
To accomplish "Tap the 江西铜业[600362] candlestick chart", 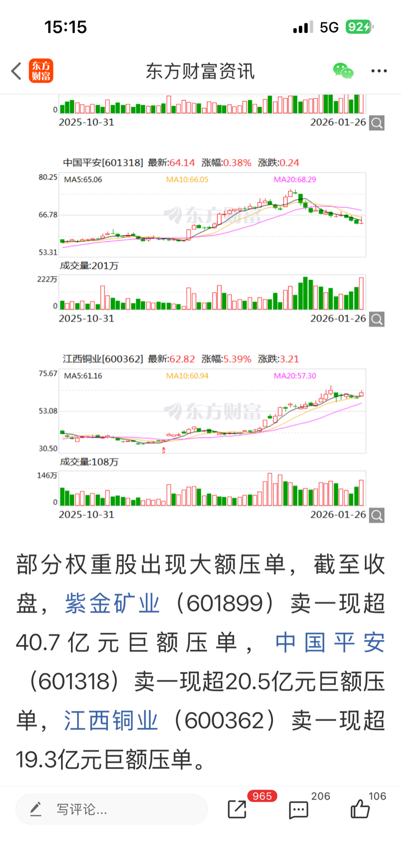I will tap(213, 411).
